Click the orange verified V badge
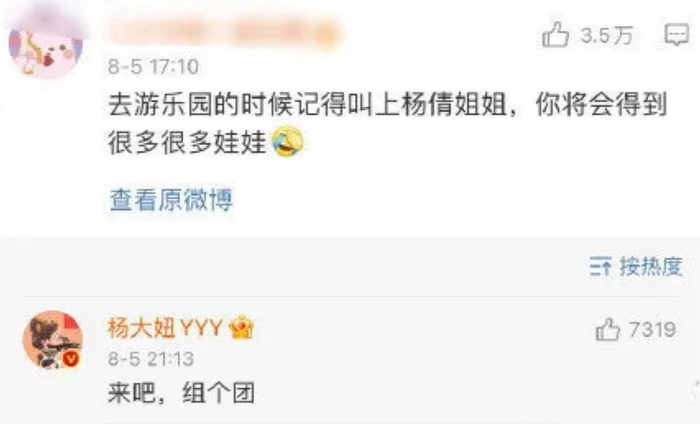The height and width of the screenshot is (424, 700). click(x=71, y=359)
